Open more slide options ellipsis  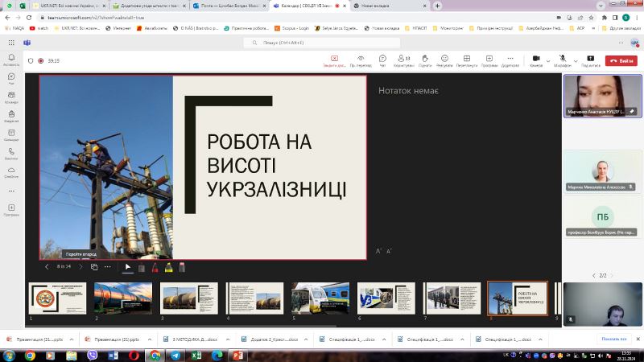click(108, 267)
